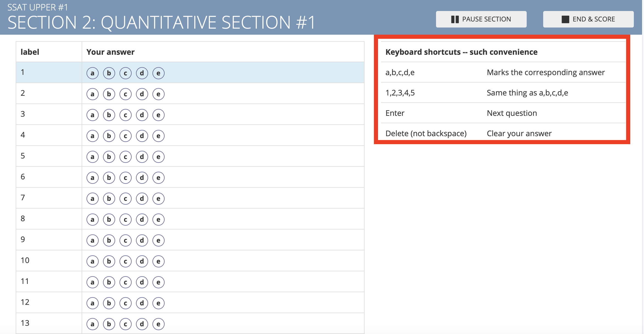Mark answer b for question 4

(109, 136)
